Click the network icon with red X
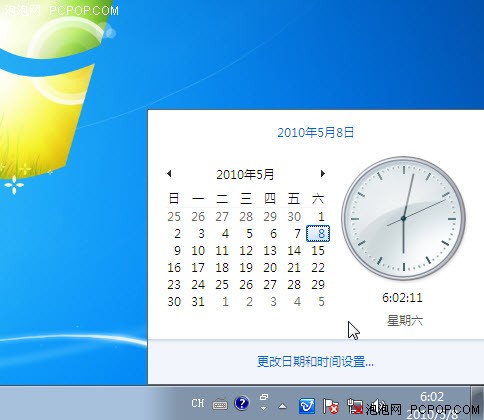The width and height of the screenshot is (484, 420). [x=355, y=406]
